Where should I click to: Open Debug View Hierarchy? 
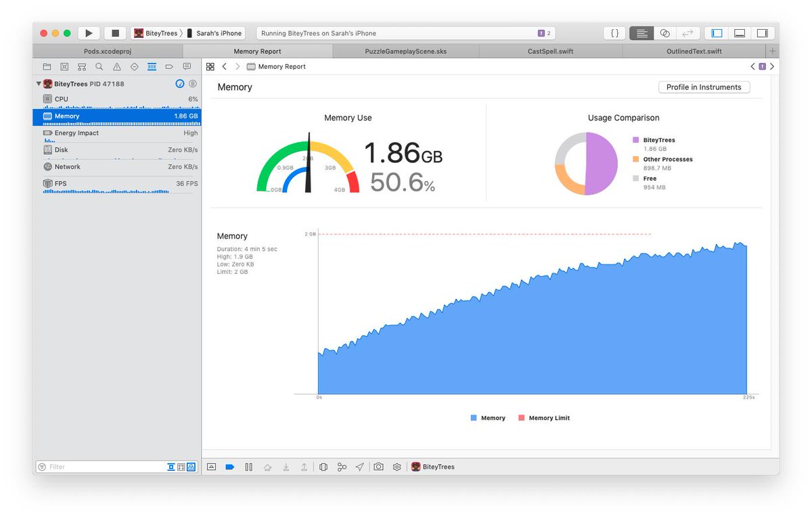323,467
